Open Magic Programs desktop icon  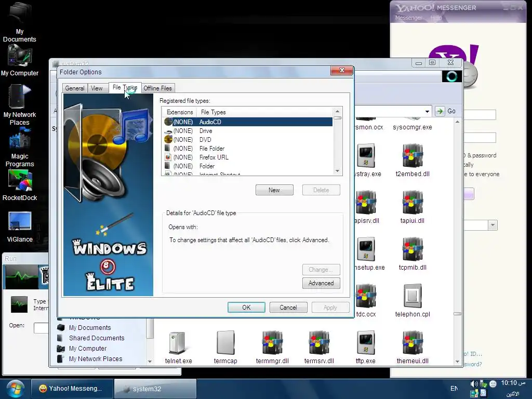point(20,148)
